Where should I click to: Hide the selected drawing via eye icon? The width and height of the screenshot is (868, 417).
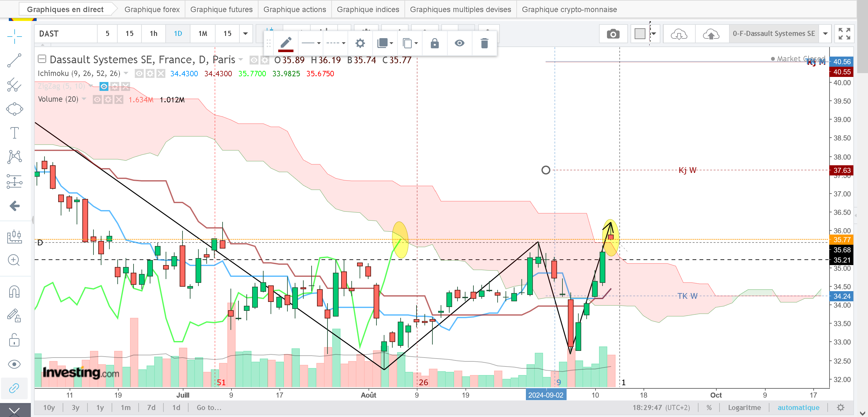[459, 43]
